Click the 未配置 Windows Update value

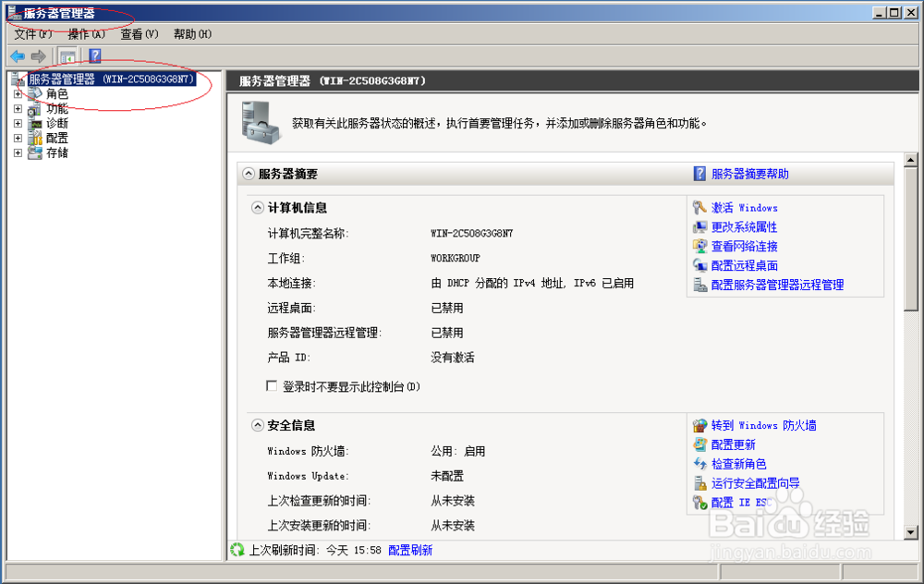[447, 476]
